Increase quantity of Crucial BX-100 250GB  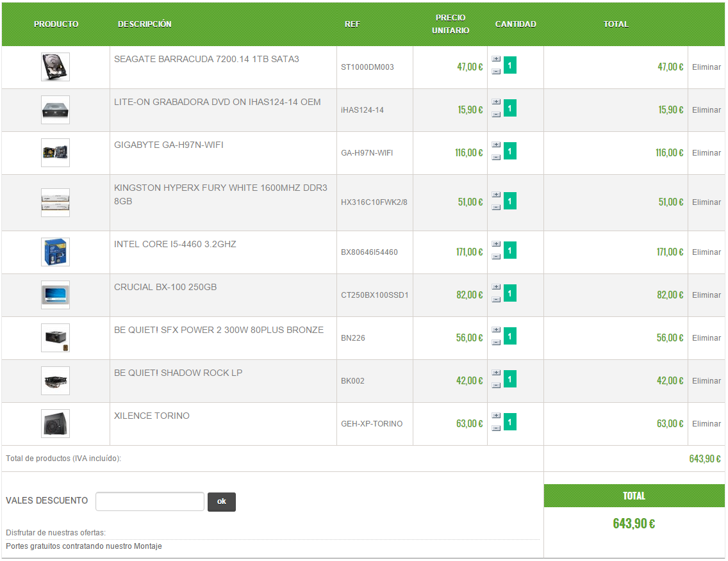coord(496,287)
